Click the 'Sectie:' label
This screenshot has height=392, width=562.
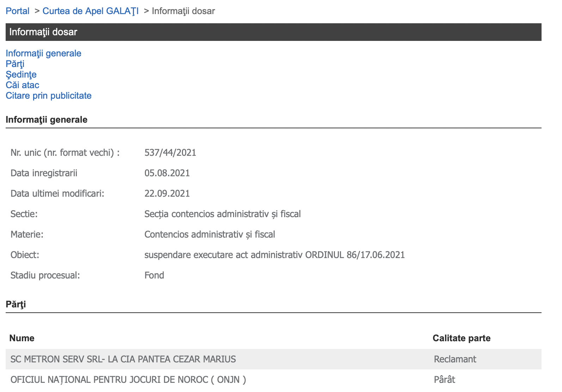(x=24, y=214)
